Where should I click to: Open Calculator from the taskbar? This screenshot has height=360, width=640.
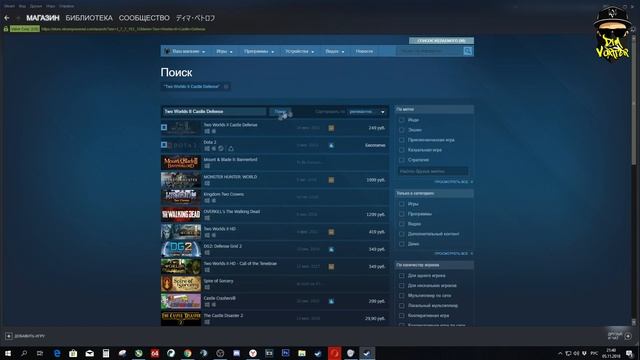pos(106,353)
